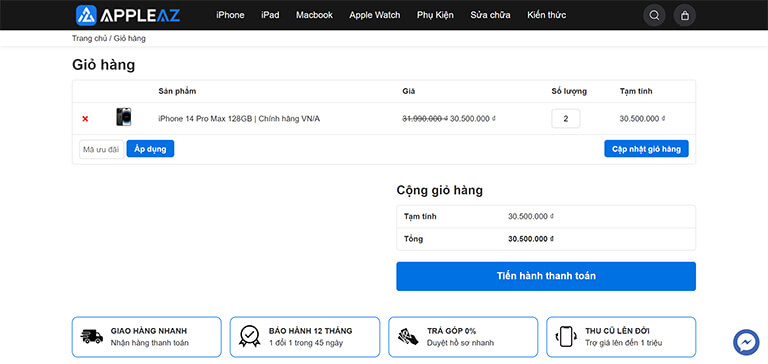The height and width of the screenshot is (364, 768).
Task: Click Tiến hành thanh toán button
Action: (546, 276)
